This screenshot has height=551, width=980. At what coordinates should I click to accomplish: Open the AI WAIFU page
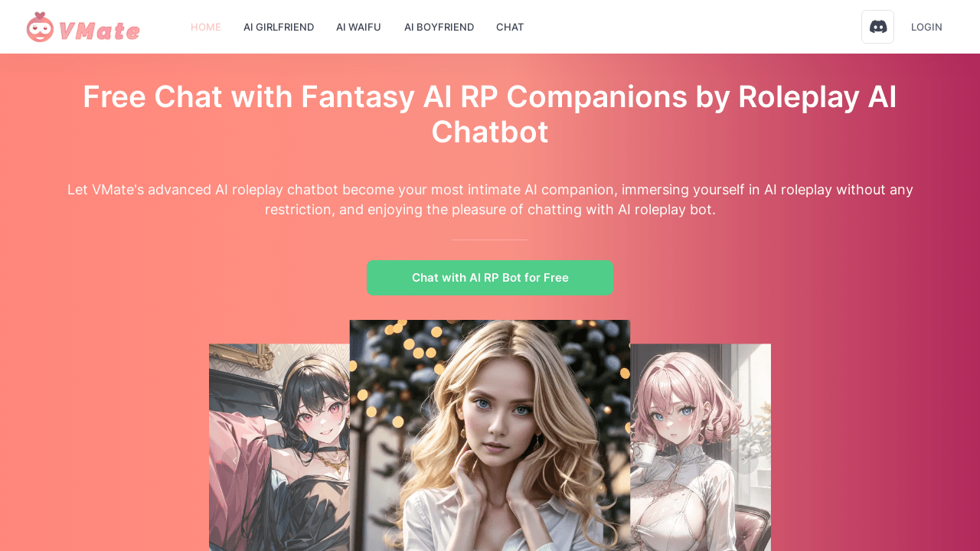tap(358, 27)
